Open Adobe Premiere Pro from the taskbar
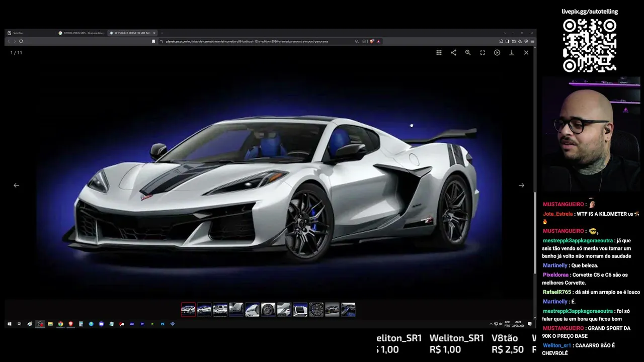The height and width of the screenshot is (362, 644). pos(142,324)
